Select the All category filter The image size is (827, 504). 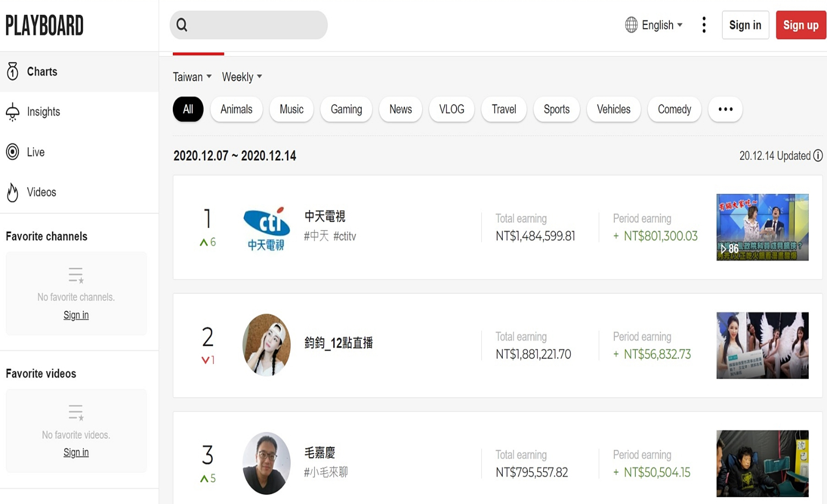(188, 109)
